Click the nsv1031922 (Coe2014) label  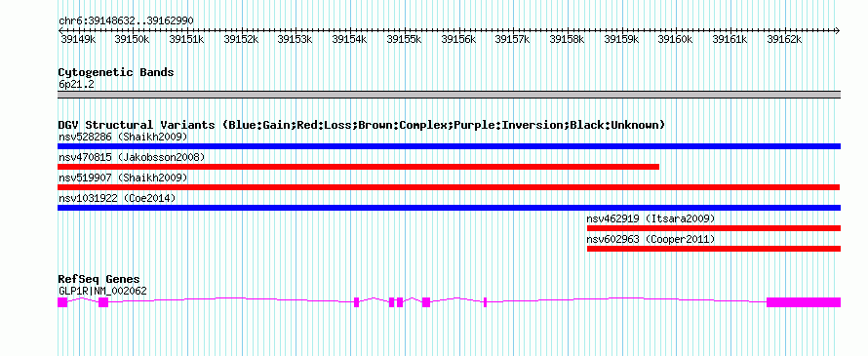click(117, 198)
